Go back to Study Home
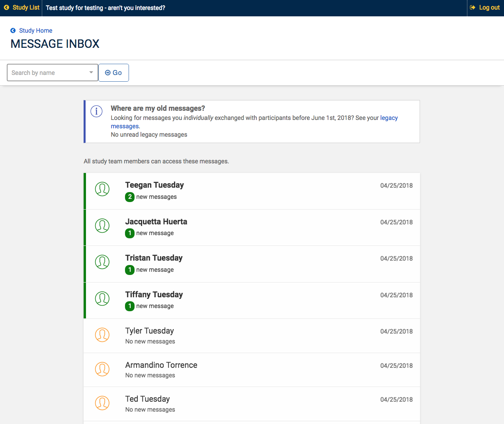 click(36, 31)
